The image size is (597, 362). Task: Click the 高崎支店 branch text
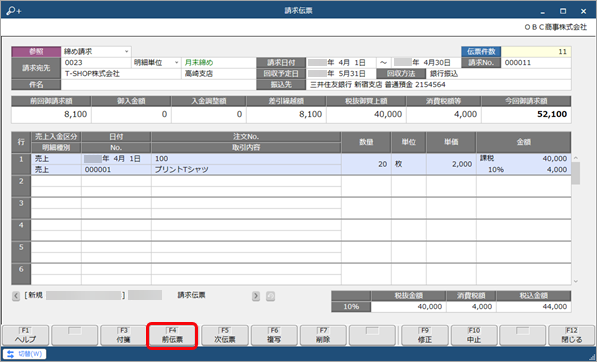199,73
